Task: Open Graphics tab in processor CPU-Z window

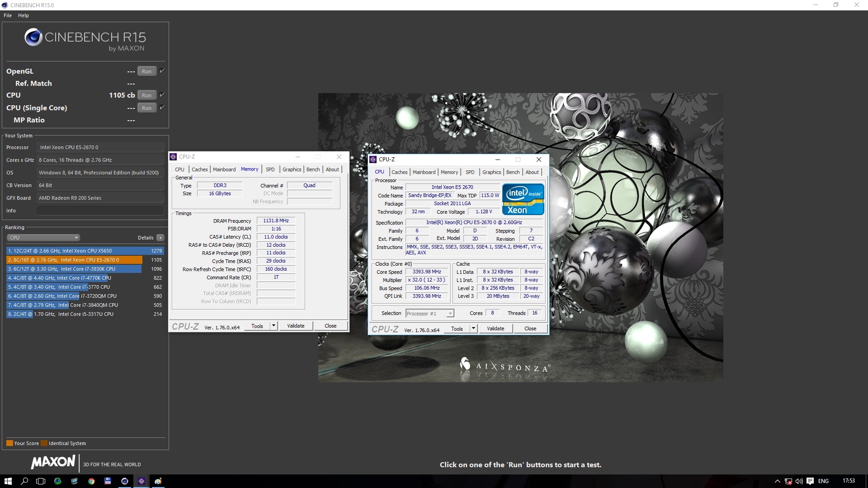Action: pos(492,172)
